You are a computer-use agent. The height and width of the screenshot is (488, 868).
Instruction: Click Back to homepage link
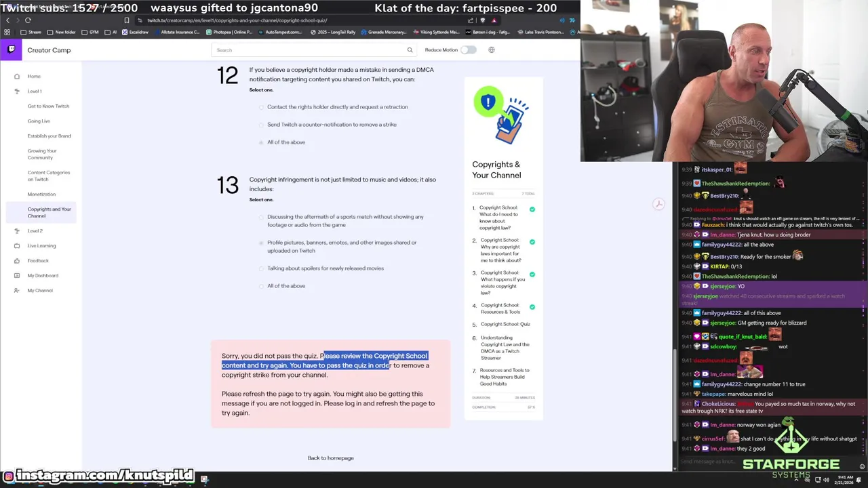point(331,458)
